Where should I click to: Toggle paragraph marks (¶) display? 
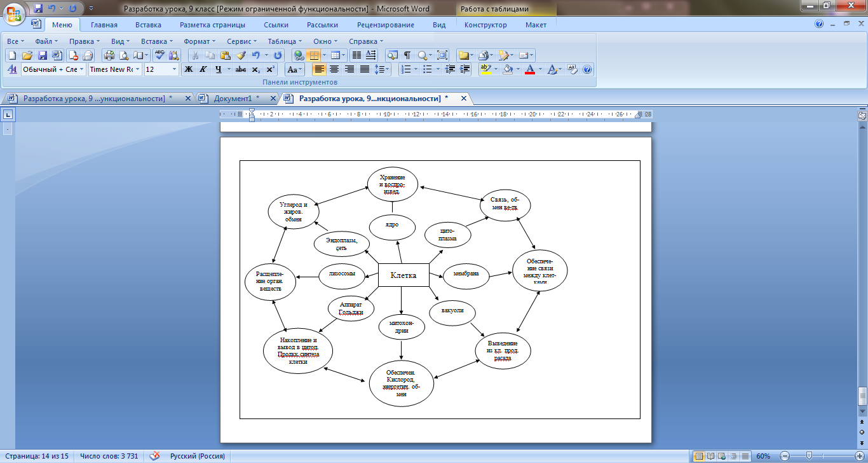407,55
